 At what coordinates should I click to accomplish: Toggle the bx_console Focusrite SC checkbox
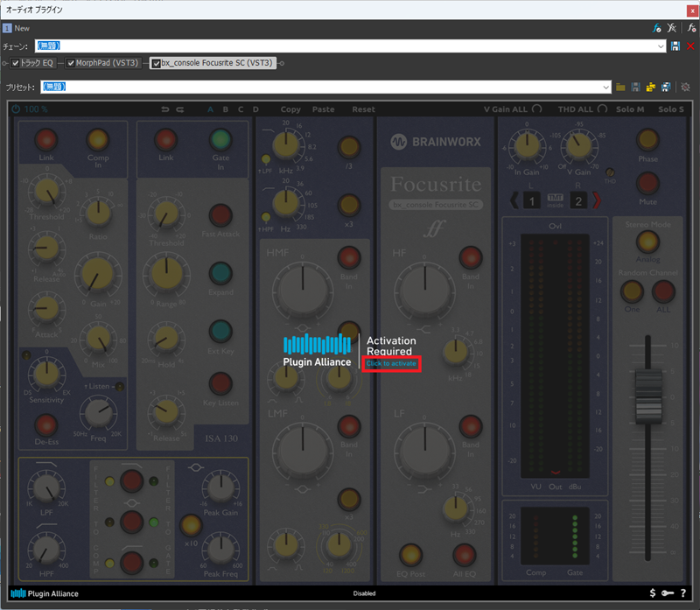tap(156, 63)
